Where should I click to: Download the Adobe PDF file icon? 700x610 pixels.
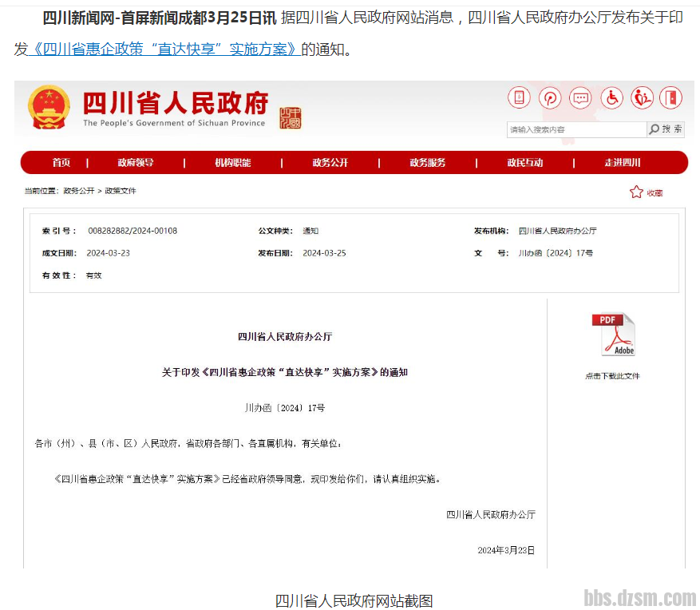613,335
